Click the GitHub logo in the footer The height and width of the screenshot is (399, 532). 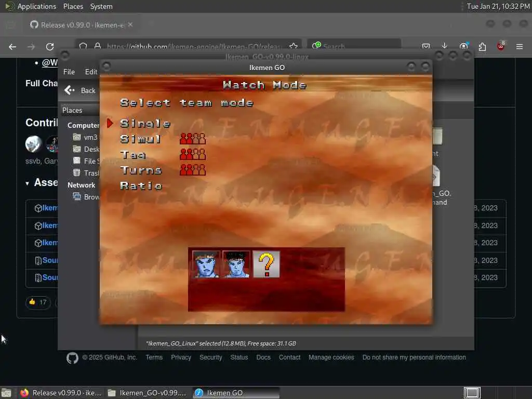tap(72, 358)
